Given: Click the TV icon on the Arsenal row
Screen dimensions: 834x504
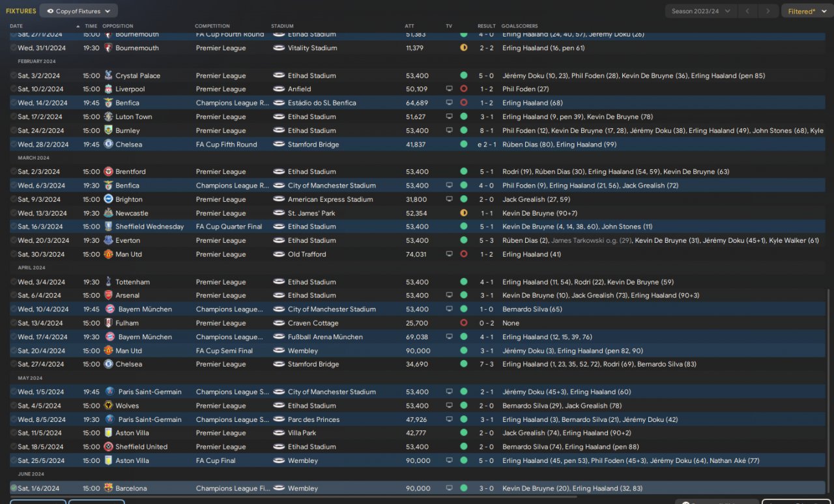Looking at the screenshot, I should point(449,296).
